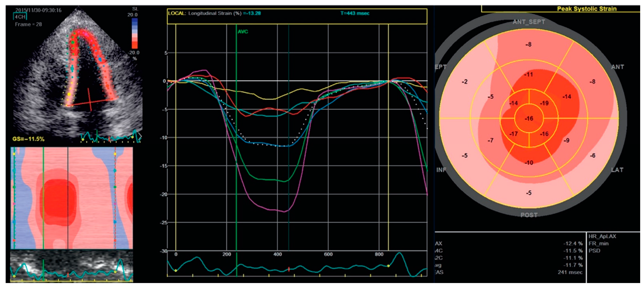
Task: Select the POST segment label
Action: point(529,215)
